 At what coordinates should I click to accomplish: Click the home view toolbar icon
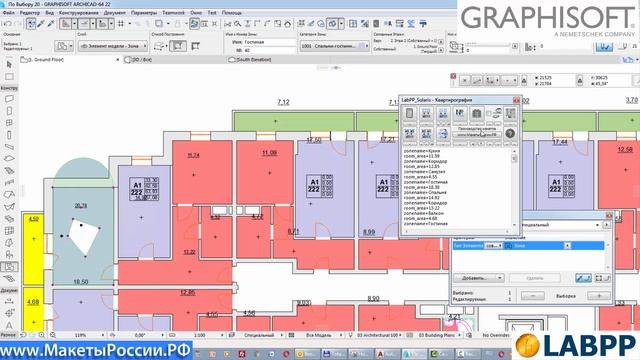click(288, 24)
